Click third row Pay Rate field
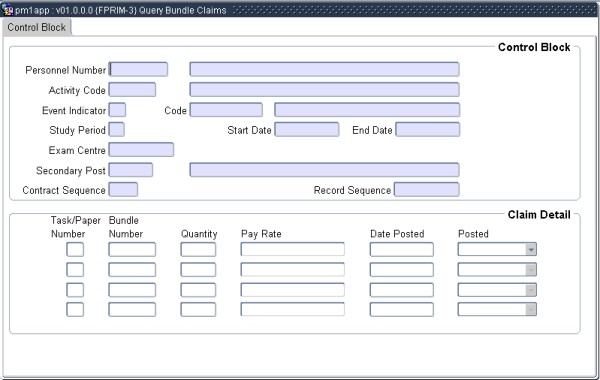Viewport: 600px width, 380px height. click(292, 290)
